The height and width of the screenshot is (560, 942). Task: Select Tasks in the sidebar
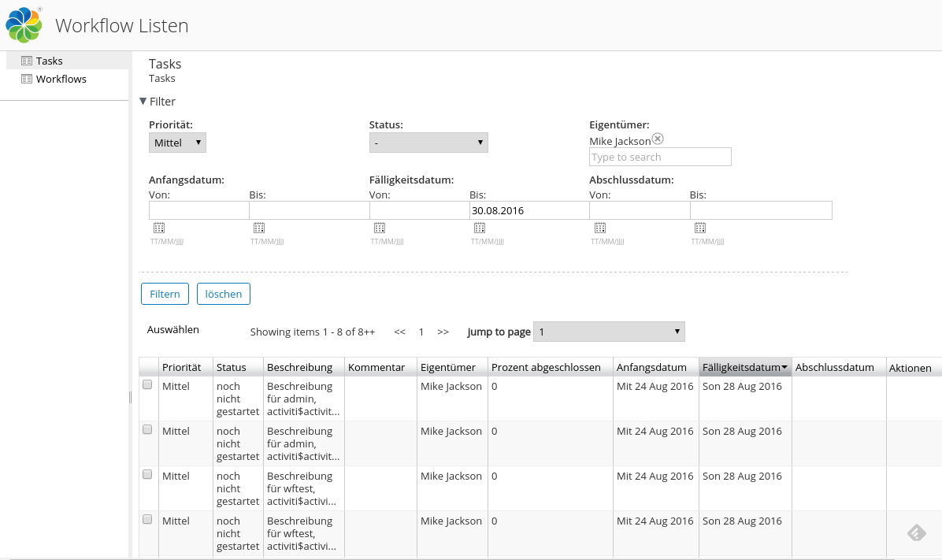coord(49,61)
